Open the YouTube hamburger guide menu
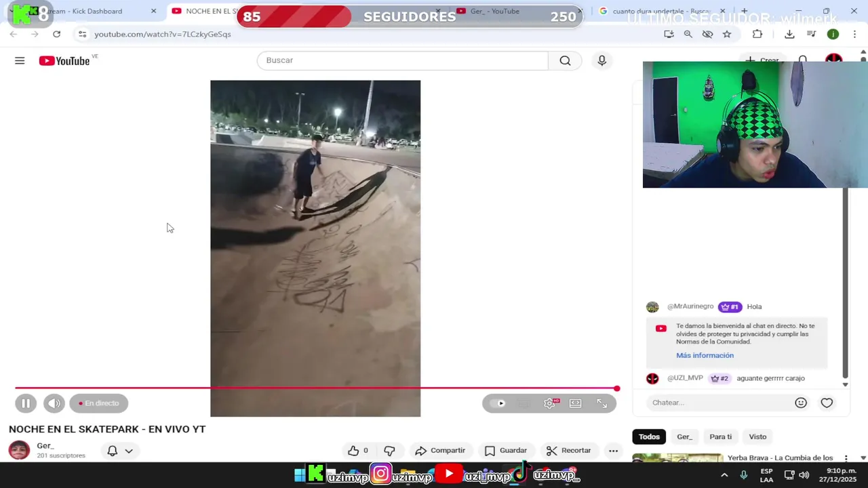Image resolution: width=868 pixels, height=488 pixels. pos(20,61)
